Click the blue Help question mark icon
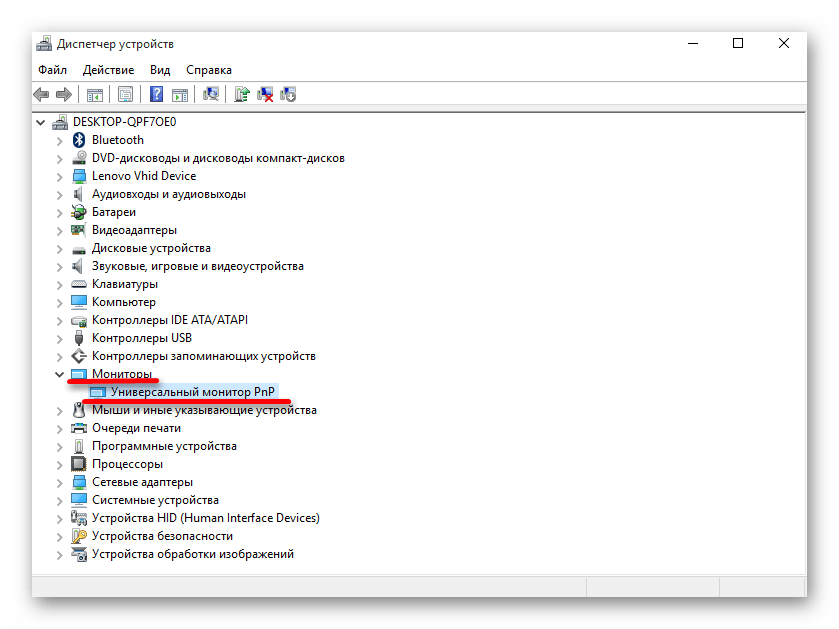839x629 pixels. (157, 95)
